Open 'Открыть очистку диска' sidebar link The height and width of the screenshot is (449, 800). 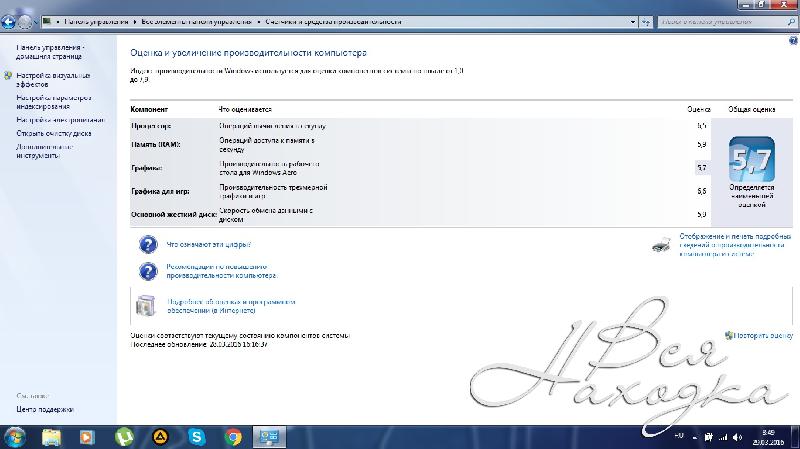[x=54, y=132]
